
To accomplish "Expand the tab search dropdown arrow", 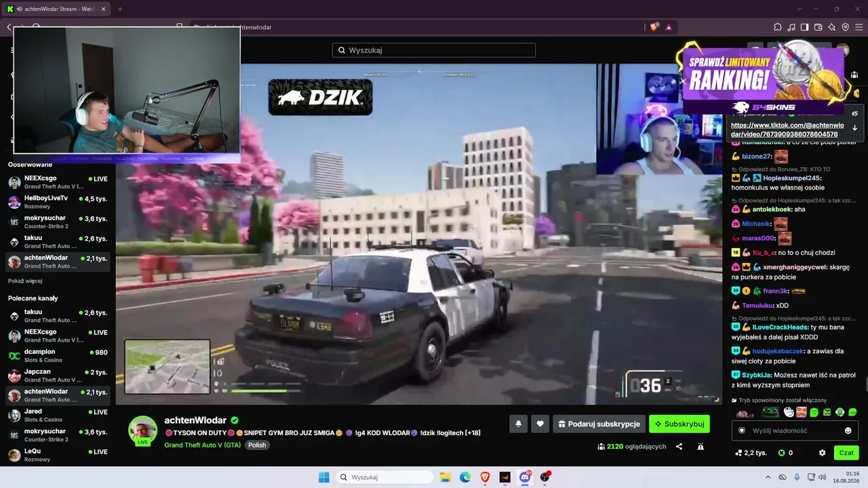I will point(800,9).
